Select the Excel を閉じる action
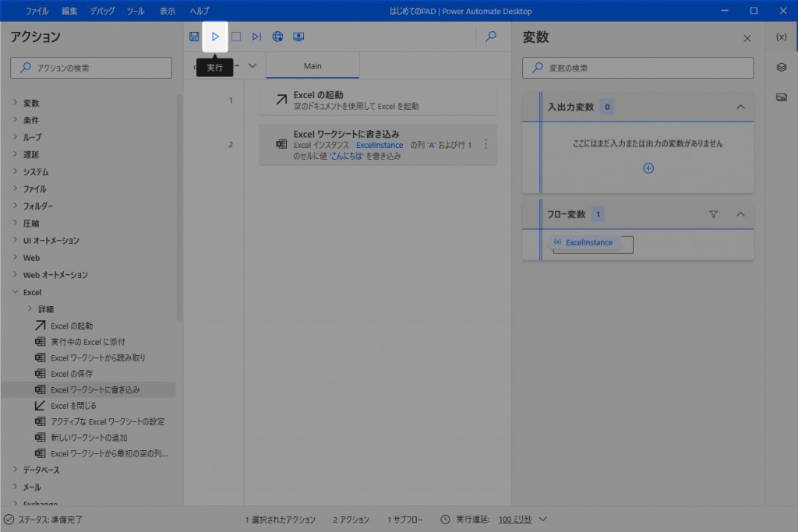 (x=73, y=406)
